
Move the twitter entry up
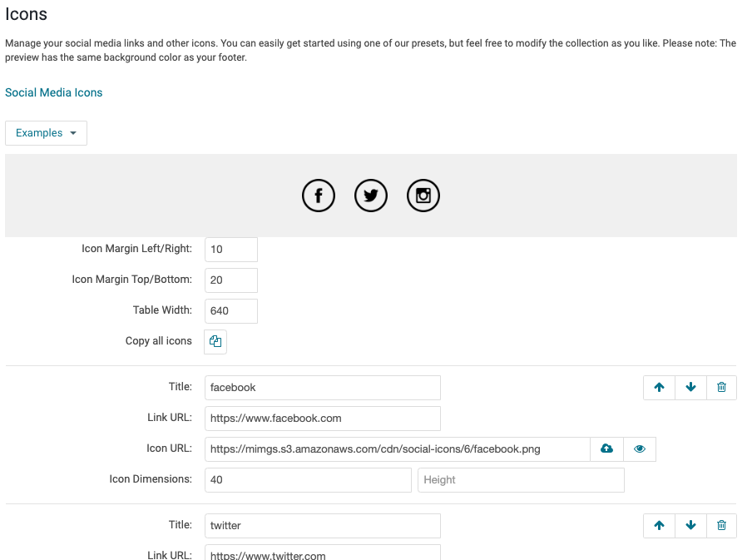(x=659, y=526)
